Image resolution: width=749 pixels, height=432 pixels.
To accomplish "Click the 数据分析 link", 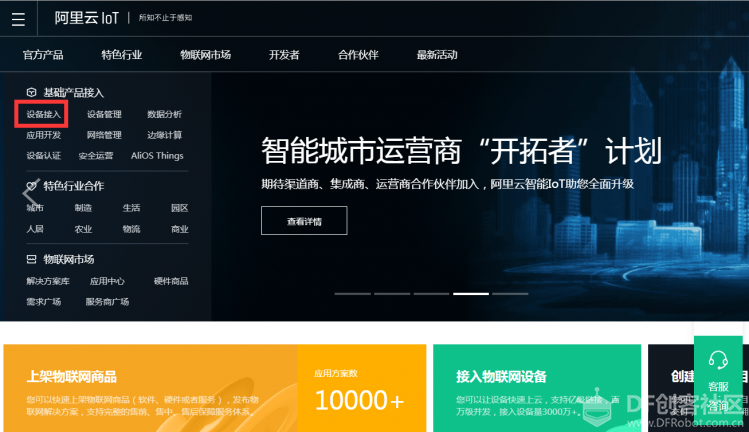I will coord(164,114).
